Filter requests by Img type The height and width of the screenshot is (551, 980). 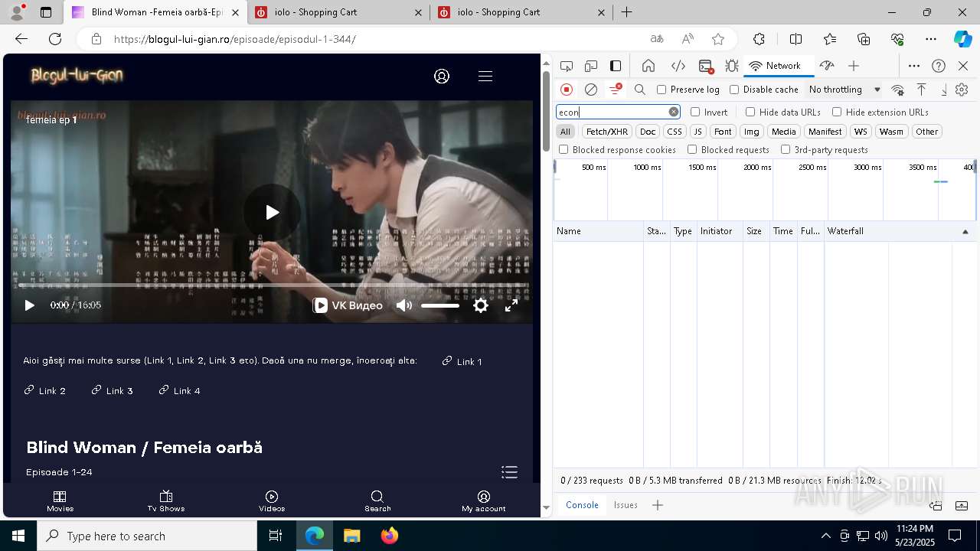[752, 132]
